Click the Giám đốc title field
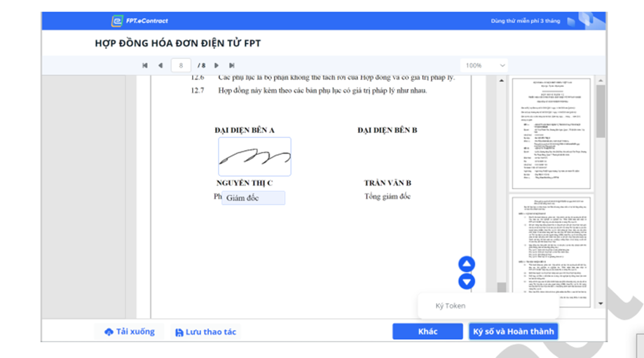 point(254,198)
